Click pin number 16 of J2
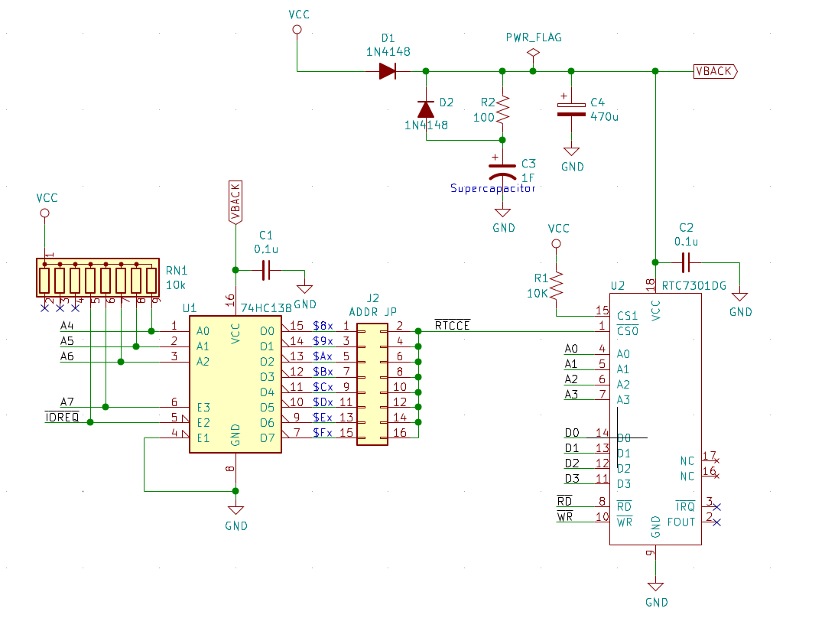Image resolution: width=825 pixels, height=644 pixels. click(x=400, y=432)
